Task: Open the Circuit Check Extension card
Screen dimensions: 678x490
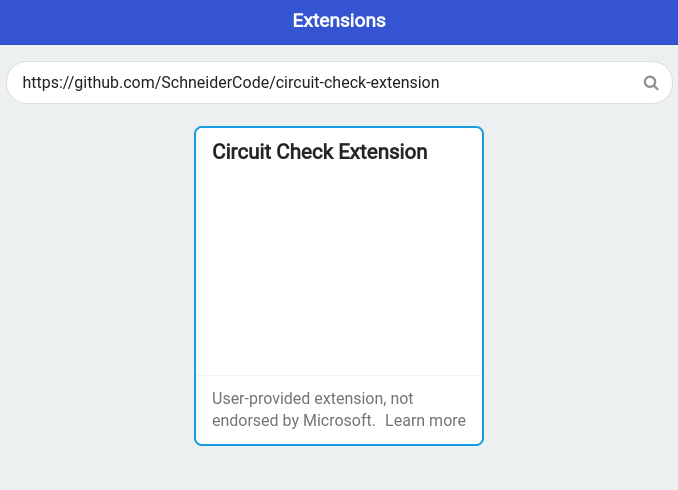Action: pos(339,286)
